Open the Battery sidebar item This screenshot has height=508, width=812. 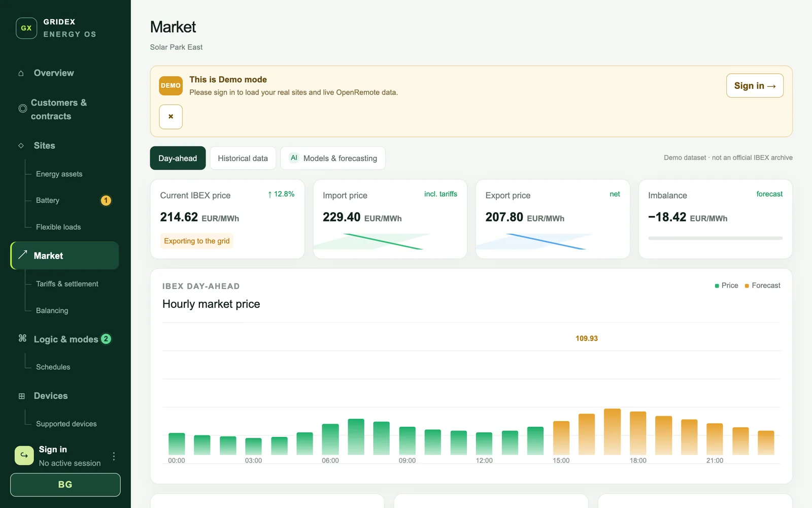click(48, 201)
